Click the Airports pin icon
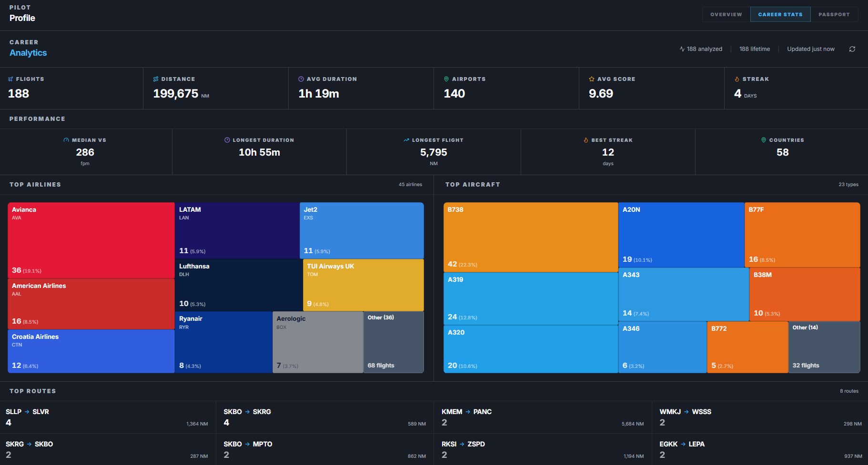 (x=446, y=79)
